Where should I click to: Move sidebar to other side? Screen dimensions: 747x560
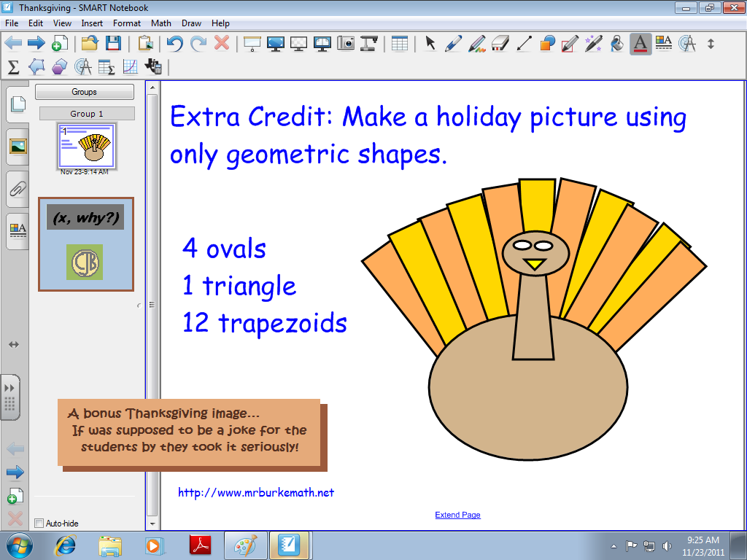point(14,344)
